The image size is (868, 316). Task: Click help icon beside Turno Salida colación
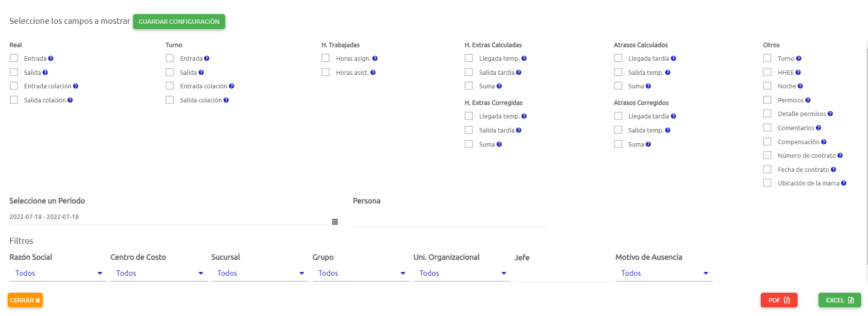(226, 100)
